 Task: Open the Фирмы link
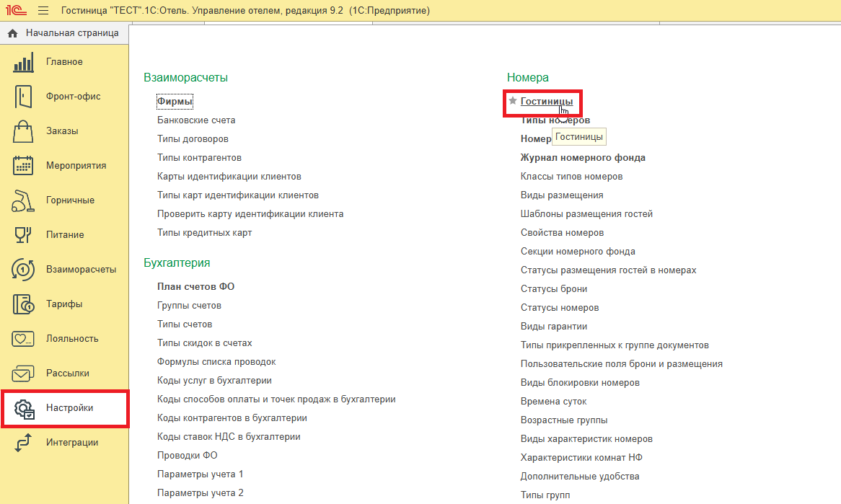tap(175, 102)
